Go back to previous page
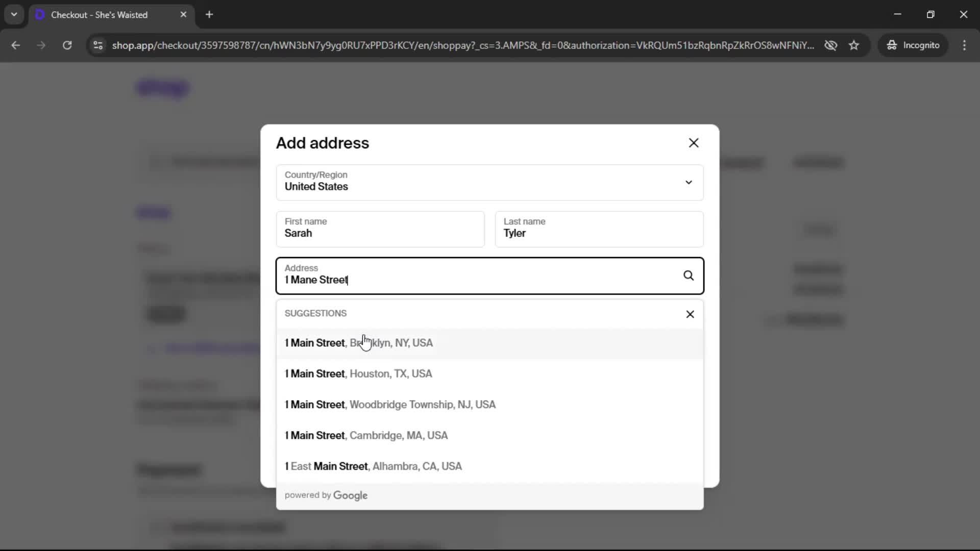The image size is (980, 551). coord(16,45)
